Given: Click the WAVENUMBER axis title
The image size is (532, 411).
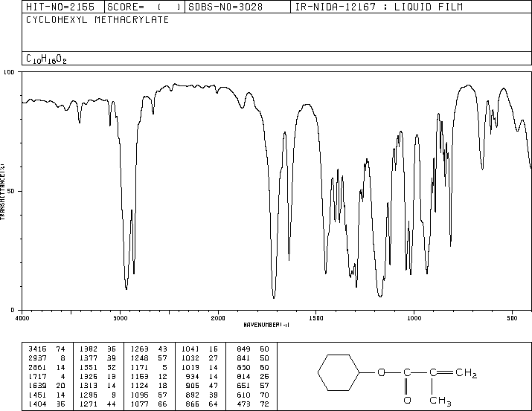Looking at the screenshot, I should click(266, 325).
